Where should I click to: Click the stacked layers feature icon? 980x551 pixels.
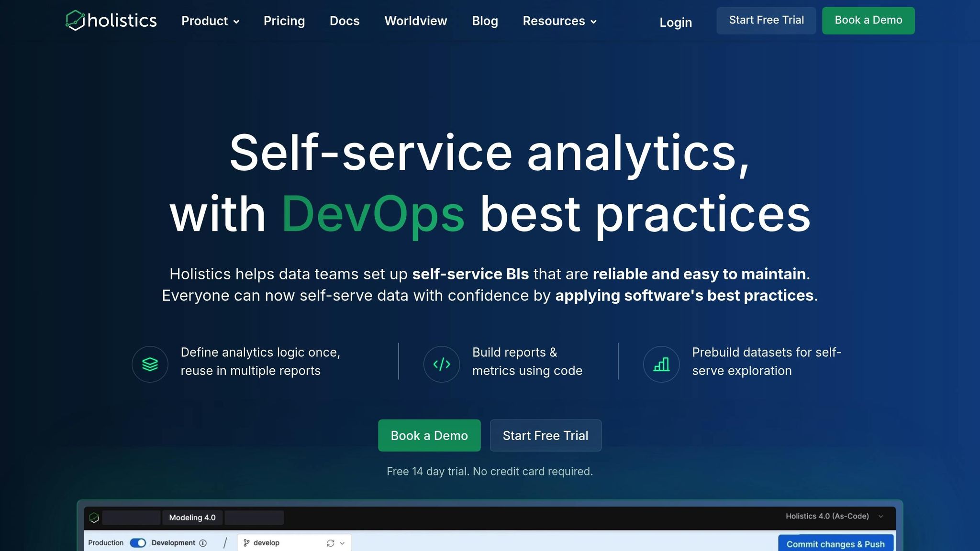tap(150, 364)
